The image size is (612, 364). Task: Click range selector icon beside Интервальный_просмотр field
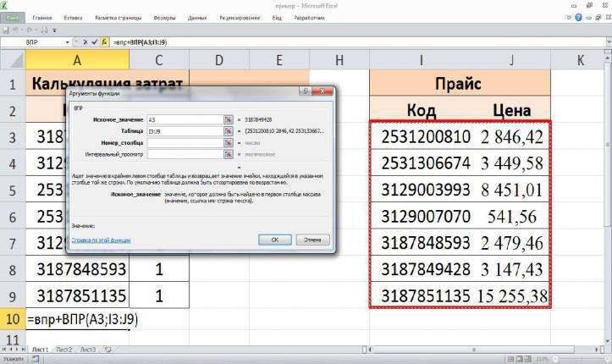coord(228,155)
